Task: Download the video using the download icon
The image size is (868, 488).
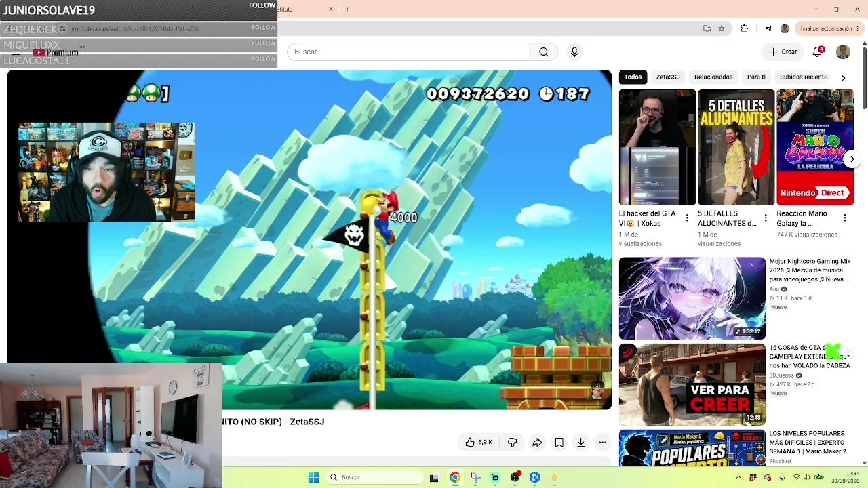Action: (580, 443)
